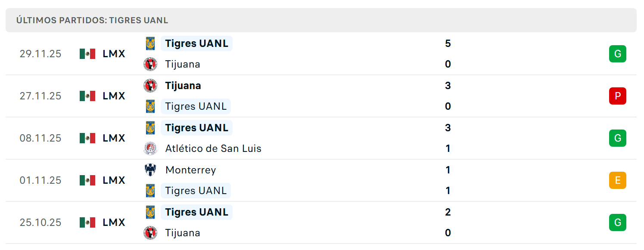
Task: Open the 01.11.25 match date row
Action: pyautogui.click(x=321, y=180)
